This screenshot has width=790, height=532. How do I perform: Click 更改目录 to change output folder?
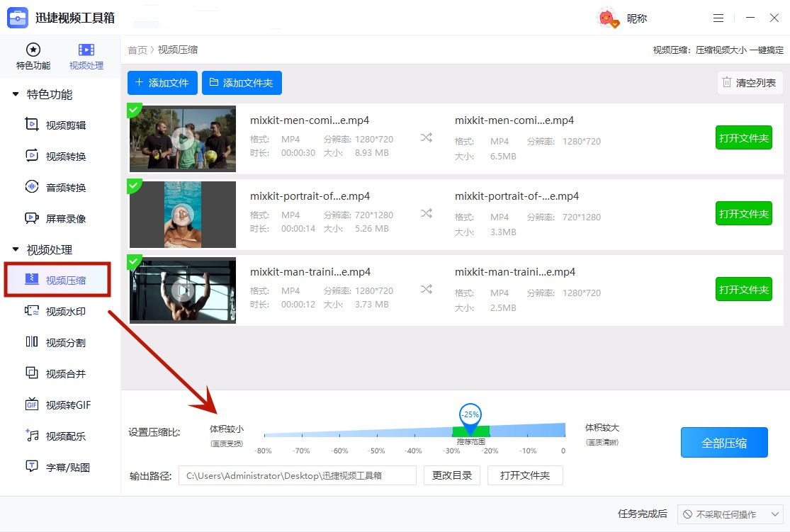[451, 475]
